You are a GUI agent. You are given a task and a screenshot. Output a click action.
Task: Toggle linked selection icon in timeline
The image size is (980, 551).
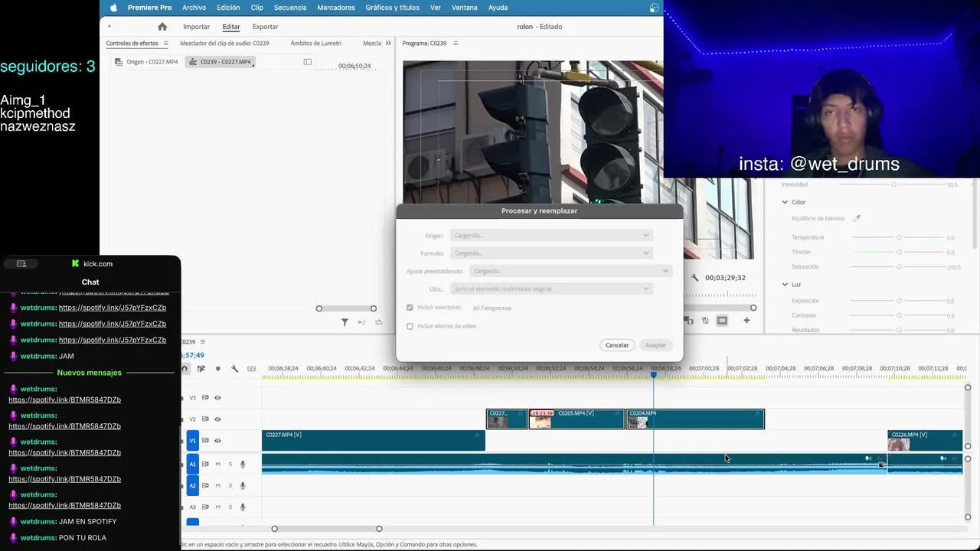point(201,369)
